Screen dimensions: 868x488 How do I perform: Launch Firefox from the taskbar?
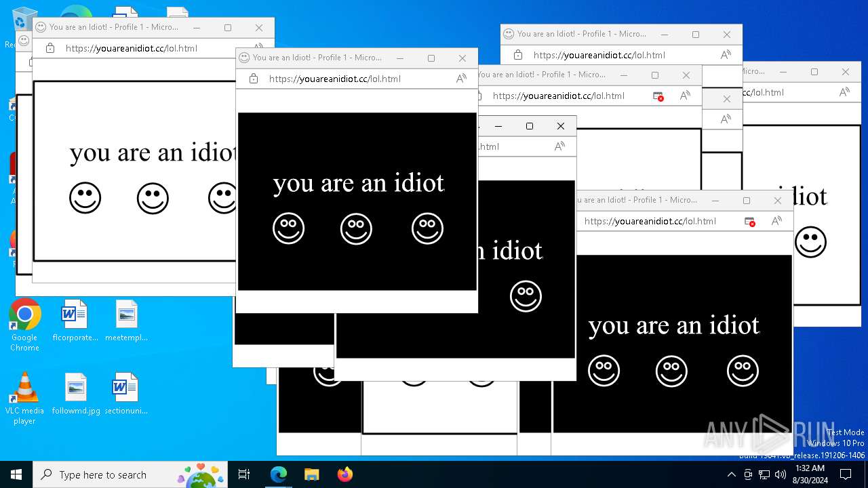[344, 474]
